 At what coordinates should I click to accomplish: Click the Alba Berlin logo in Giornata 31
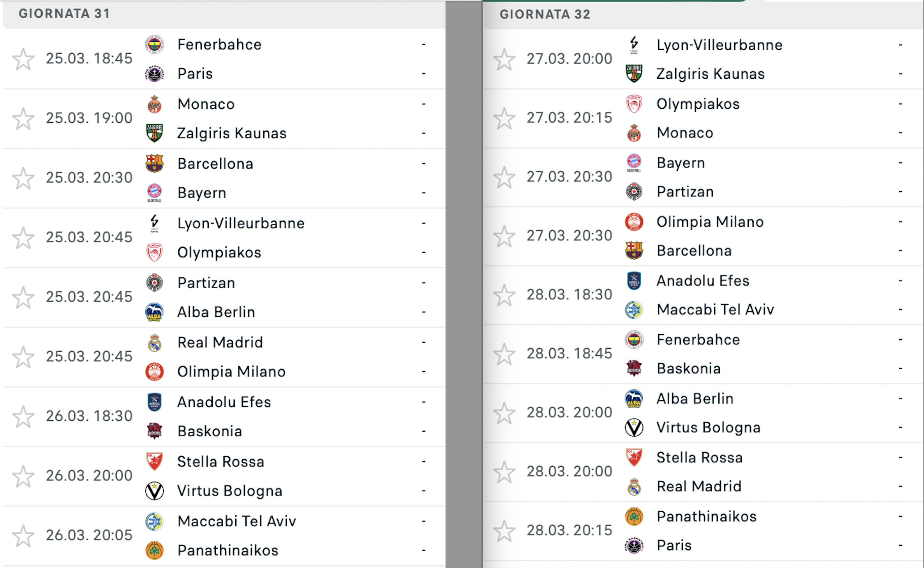pyautogui.click(x=154, y=312)
